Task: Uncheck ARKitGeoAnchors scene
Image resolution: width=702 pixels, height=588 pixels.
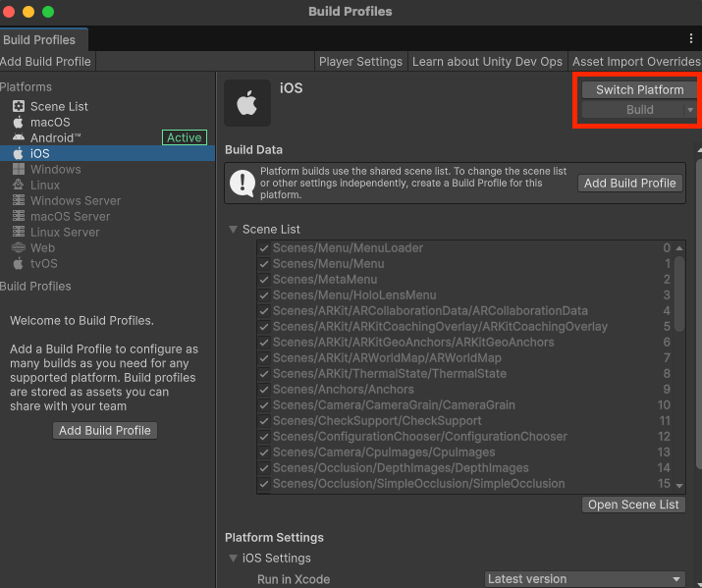Action: (x=264, y=342)
